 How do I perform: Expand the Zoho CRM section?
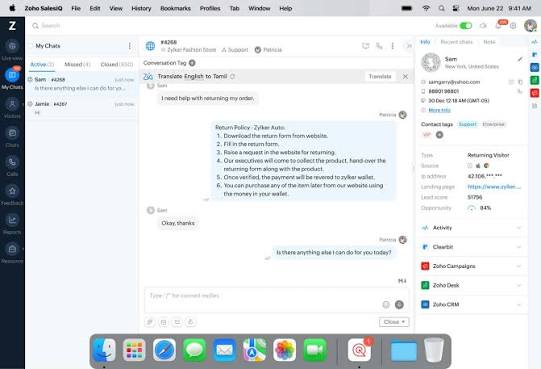(x=471, y=304)
